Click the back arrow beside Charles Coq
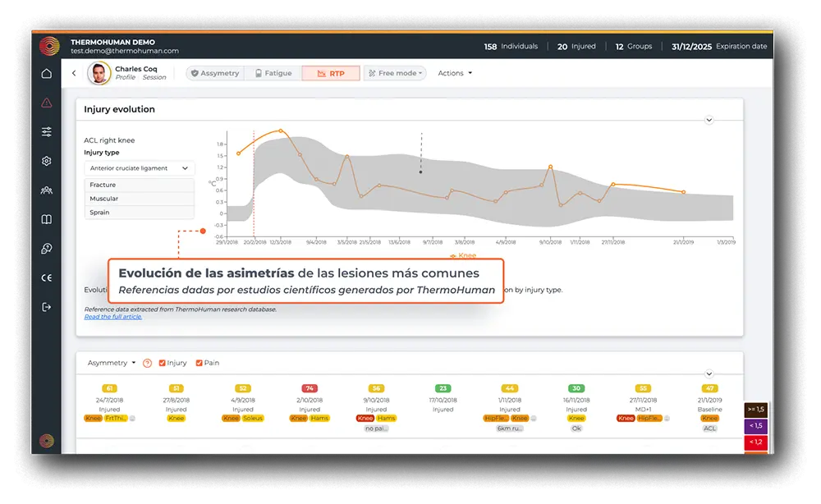821x504 pixels. tap(74, 74)
